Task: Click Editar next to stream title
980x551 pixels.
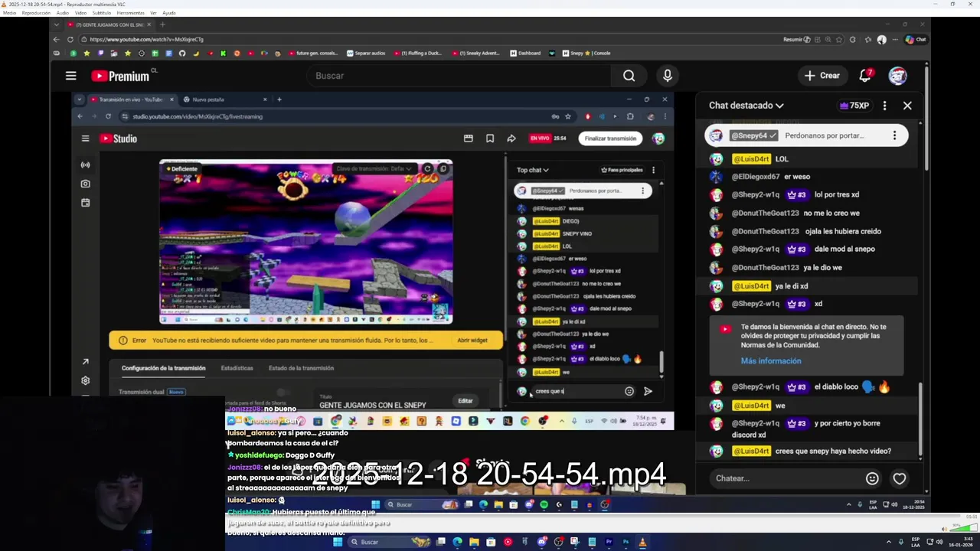Action: 465,401
